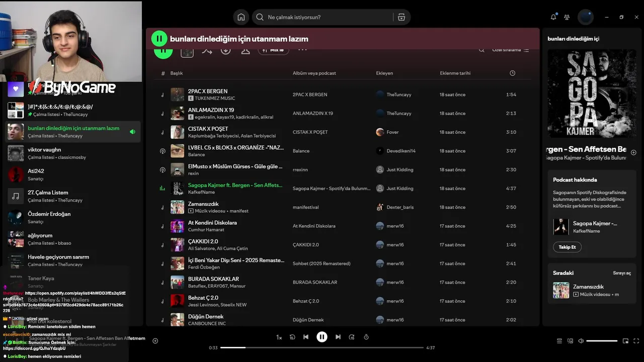Open 'Ati242' artist in library
Viewport: 644px width, 362px height.
pyautogui.click(x=73, y=174)
